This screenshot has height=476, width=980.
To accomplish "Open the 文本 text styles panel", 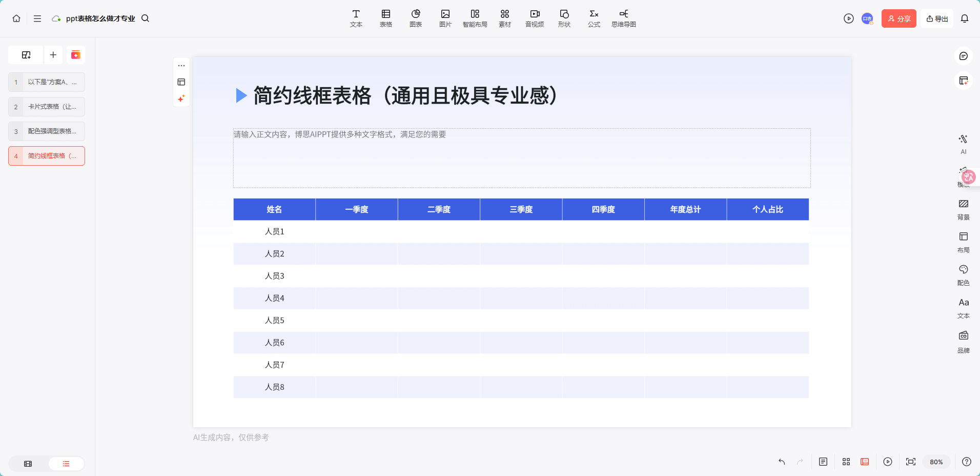I will pyautogui.click(x=964, y=308).
